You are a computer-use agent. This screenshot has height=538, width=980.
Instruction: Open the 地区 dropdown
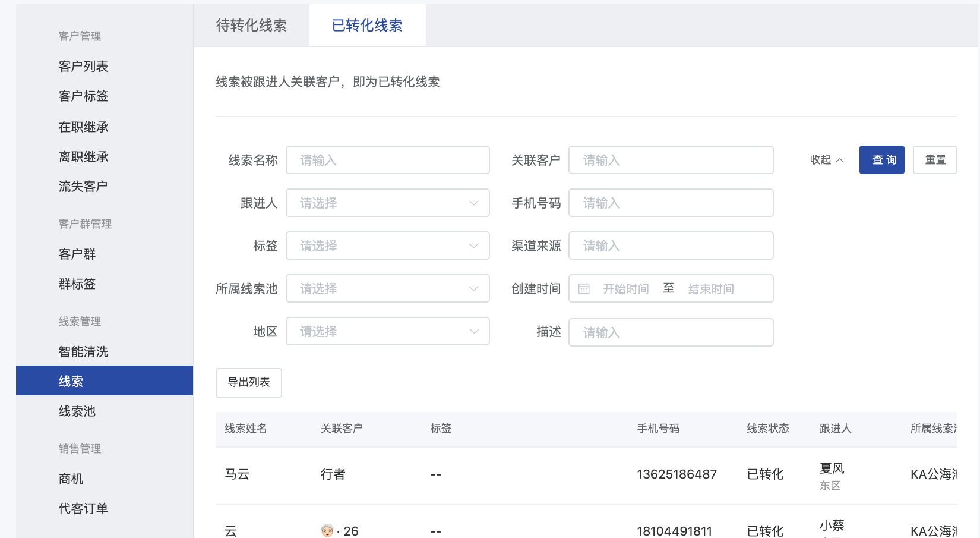pos(388,331)
